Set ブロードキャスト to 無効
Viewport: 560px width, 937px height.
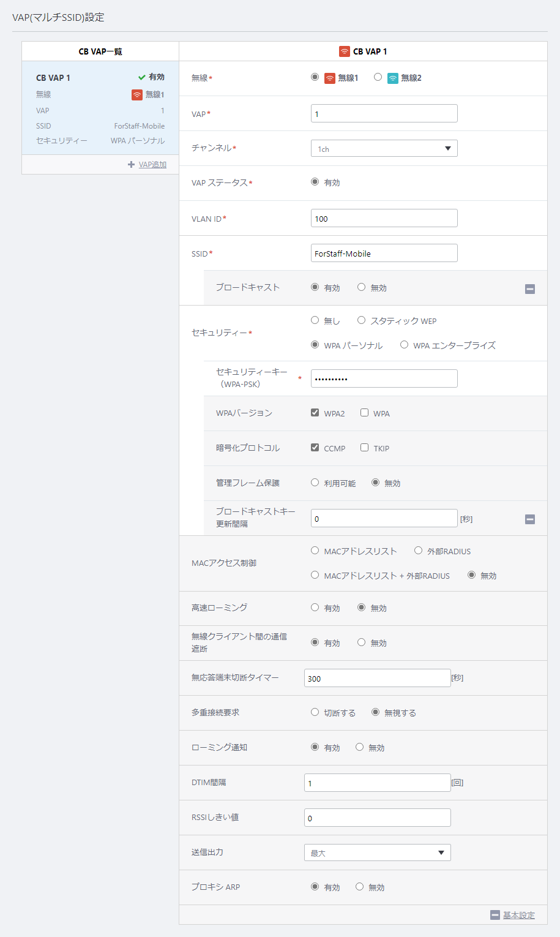pos(361,287)
